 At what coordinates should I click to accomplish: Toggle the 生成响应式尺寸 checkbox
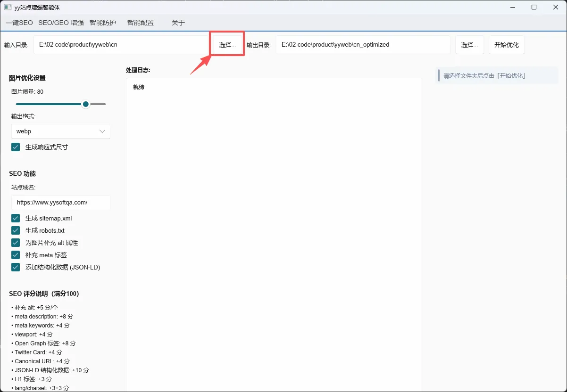point(16,147)
